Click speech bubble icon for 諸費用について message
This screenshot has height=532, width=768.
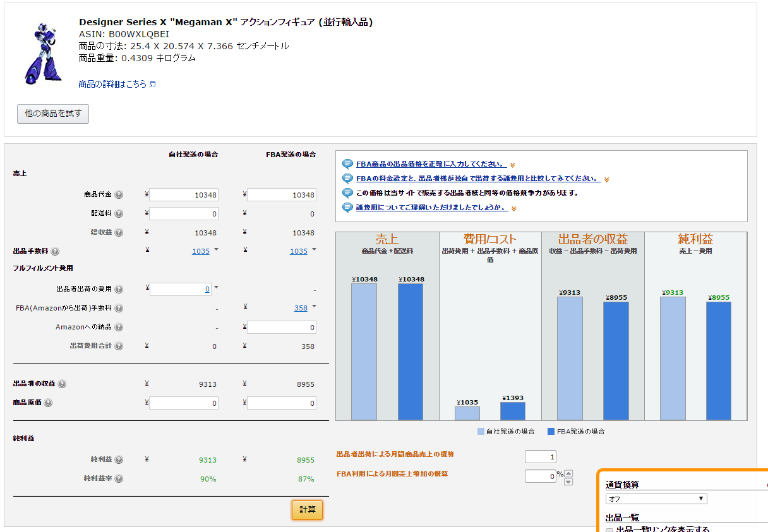click(347, 208)
